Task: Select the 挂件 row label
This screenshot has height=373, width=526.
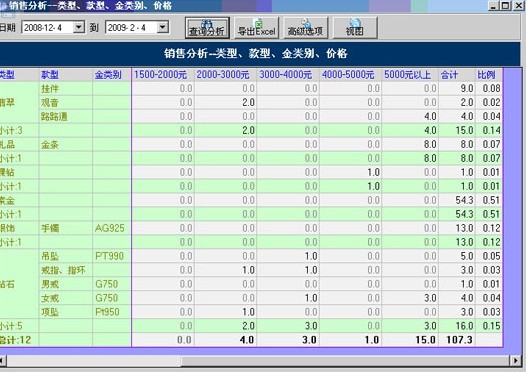Action: (x=50, y=89)
